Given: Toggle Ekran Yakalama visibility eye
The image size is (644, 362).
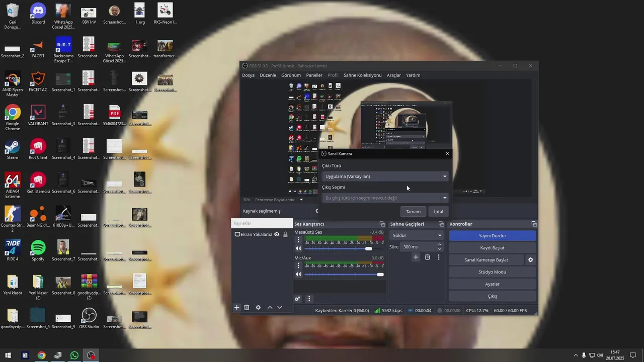Looking at the screenshot, I should [x=277, y=234].
